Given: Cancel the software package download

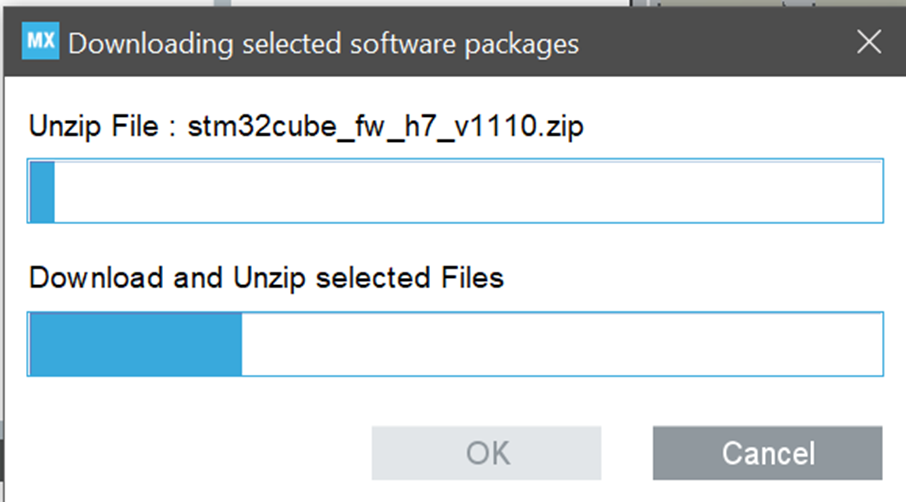Looking at the screenshot, I should (x=767, y=453).
